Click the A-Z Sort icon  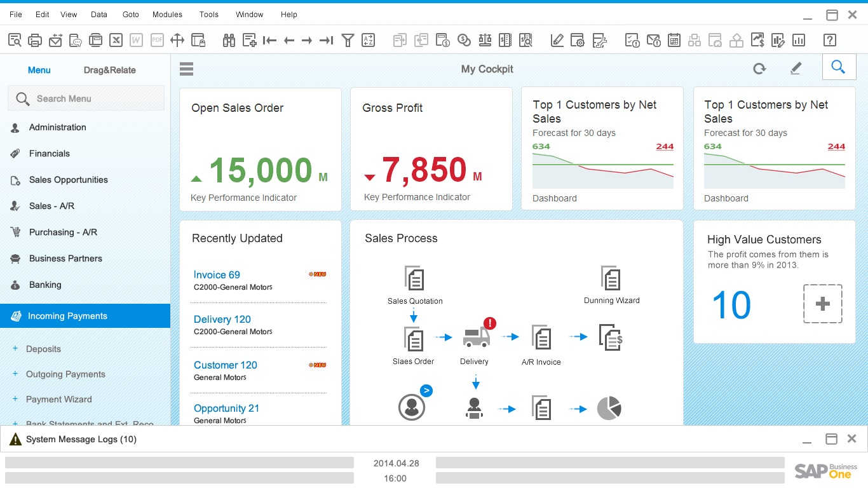point(368,41)
